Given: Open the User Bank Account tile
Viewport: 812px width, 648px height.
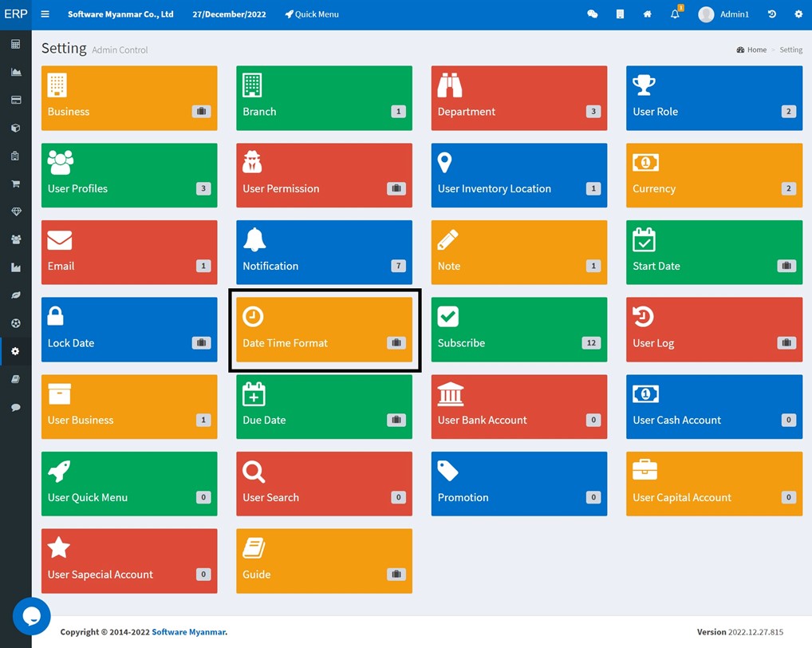Looking at the screenshot, I should 519,407.
